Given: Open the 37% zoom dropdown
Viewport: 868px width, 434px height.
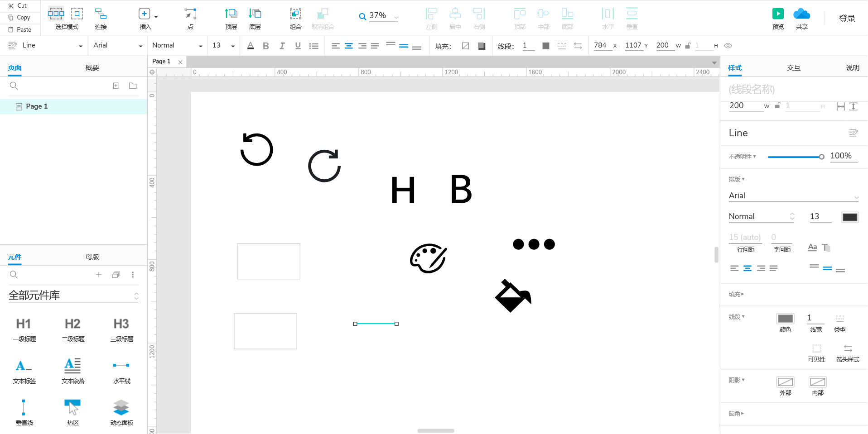Looking at the screenshot, I should point(396,17).
